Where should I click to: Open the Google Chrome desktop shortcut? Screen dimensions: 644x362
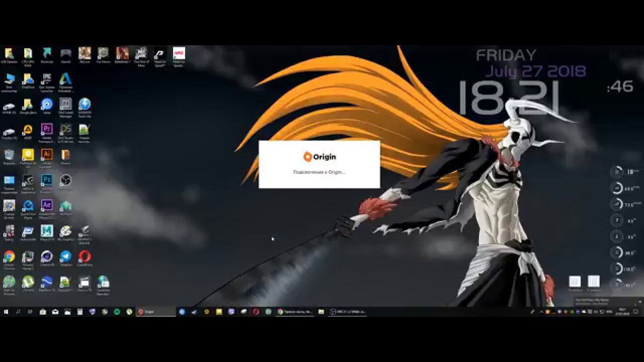[x=9, y=259]
